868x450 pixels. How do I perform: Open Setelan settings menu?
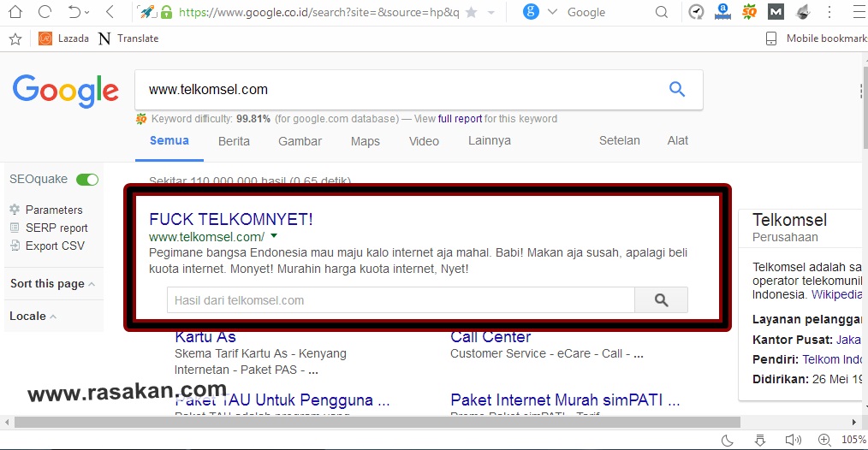[620, 140]
